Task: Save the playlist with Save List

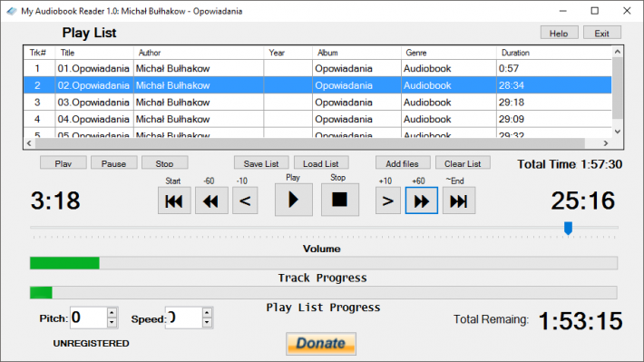Action: pos(261,163)
